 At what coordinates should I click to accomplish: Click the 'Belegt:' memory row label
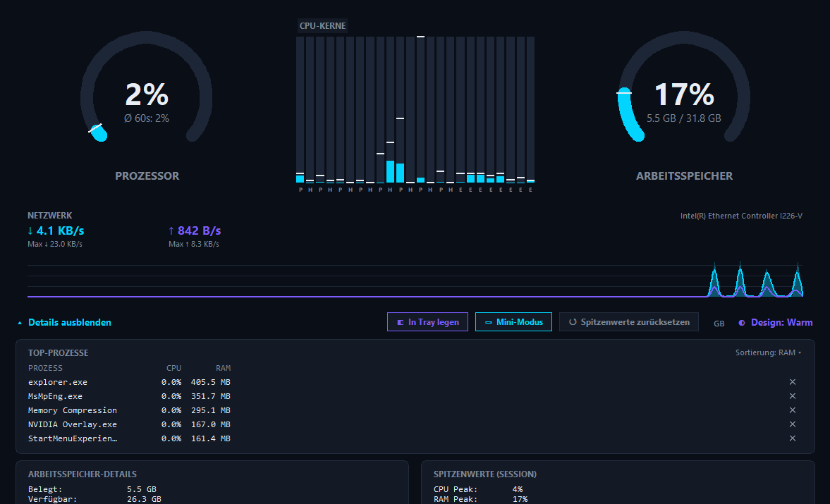pos(45,489)
